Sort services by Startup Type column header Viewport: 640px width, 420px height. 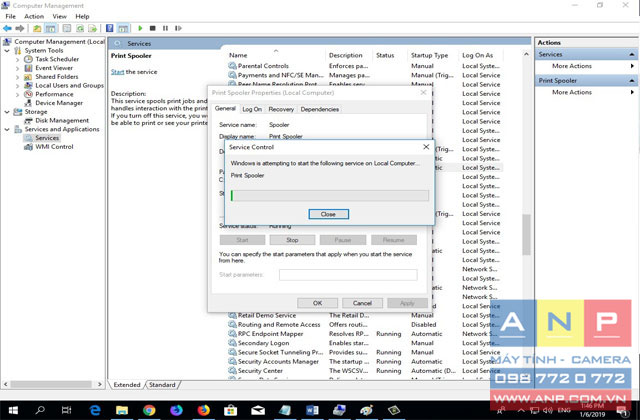pyautogui.click(x=429, y=55)
